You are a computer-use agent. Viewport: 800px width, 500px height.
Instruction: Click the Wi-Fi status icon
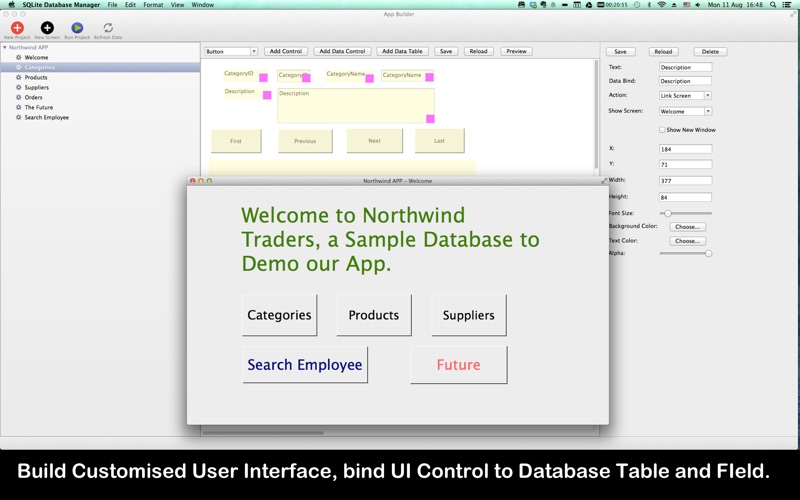[662, 5]
